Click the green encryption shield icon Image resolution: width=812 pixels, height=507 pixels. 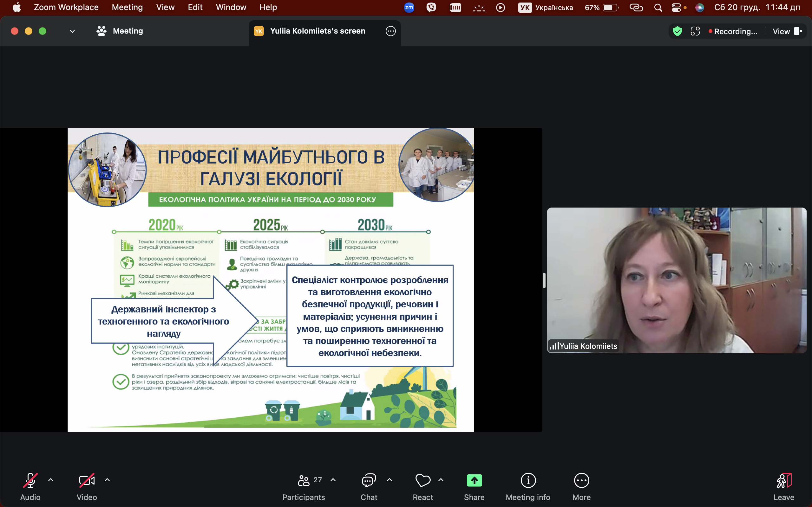click(x=677, y=31)
